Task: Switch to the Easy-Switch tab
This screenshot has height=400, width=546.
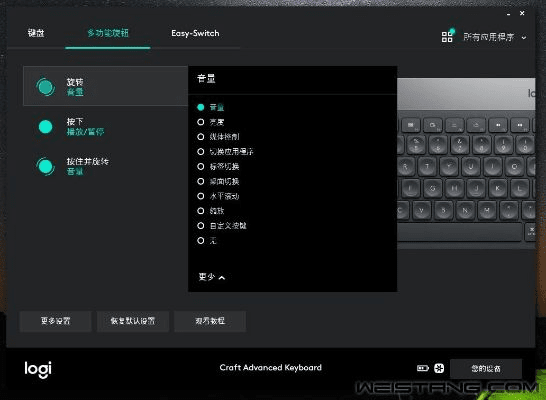Action: coord(195,33)
